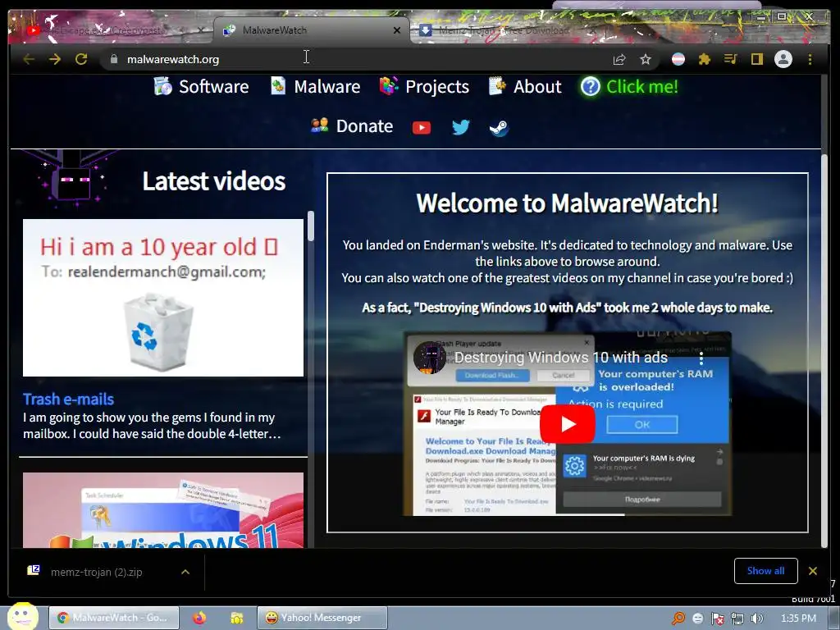The height and width of the screenshot is (630, 840).
Task: Click the Enderman channel avatar on video
Action: coord(429,358)
